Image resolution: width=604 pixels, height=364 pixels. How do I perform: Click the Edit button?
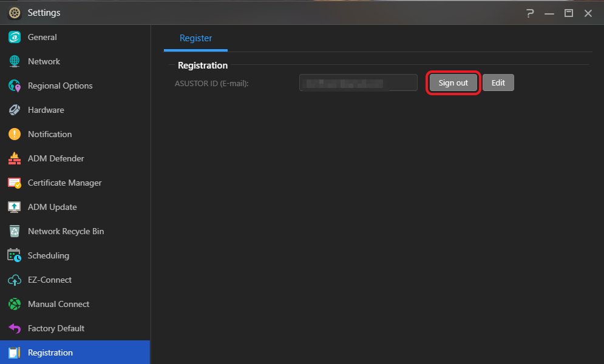point(498,83)
